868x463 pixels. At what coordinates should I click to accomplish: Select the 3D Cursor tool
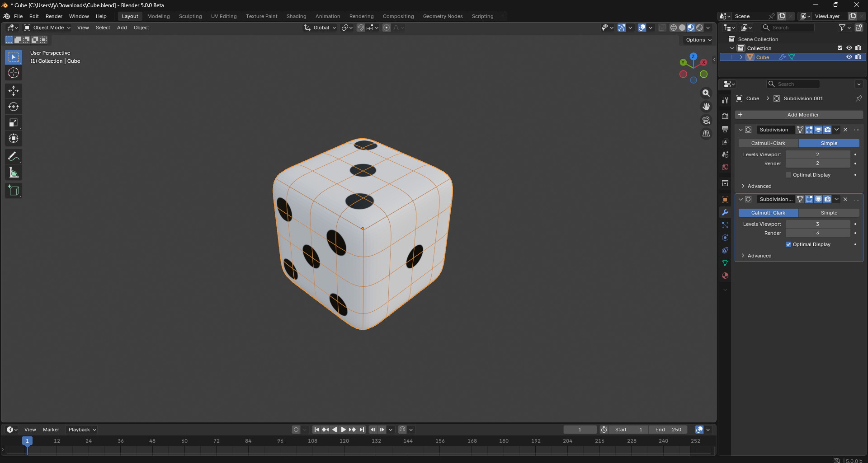pos(14,73)
